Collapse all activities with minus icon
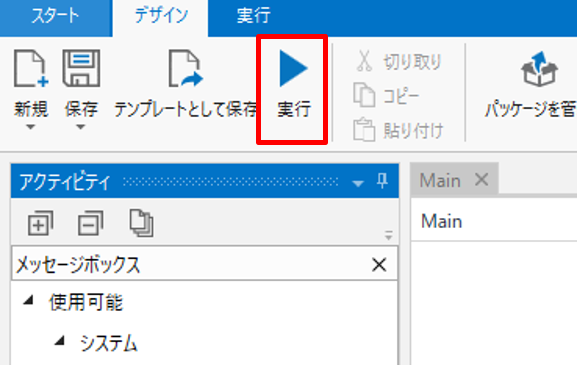 point(91,223)
